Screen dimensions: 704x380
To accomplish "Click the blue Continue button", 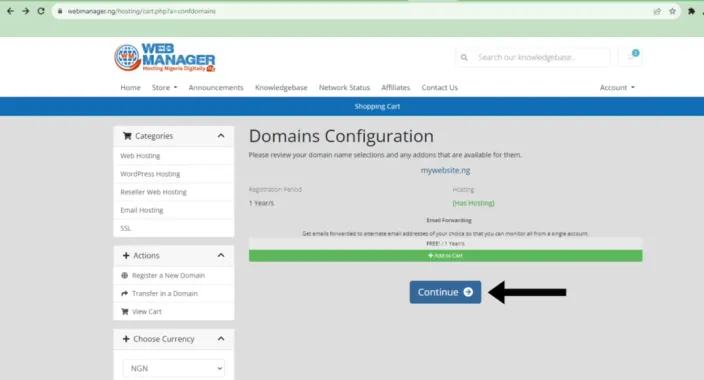I will click(445, 292).
